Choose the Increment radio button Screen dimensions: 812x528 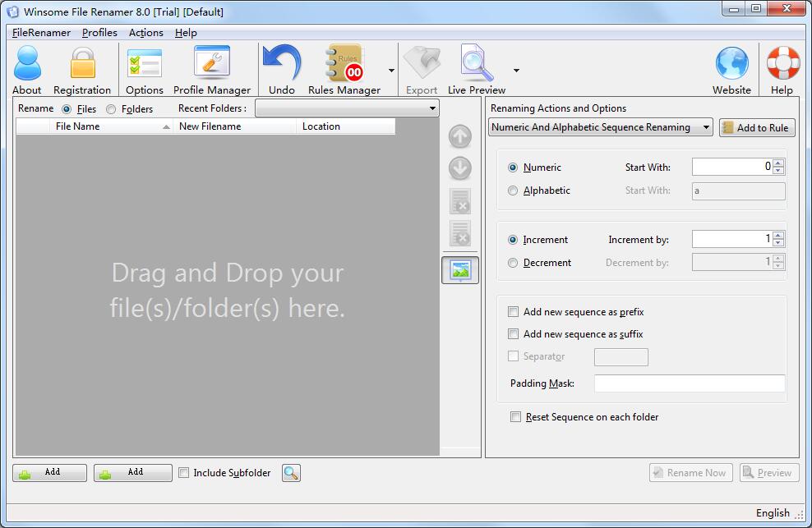point(513,240)
